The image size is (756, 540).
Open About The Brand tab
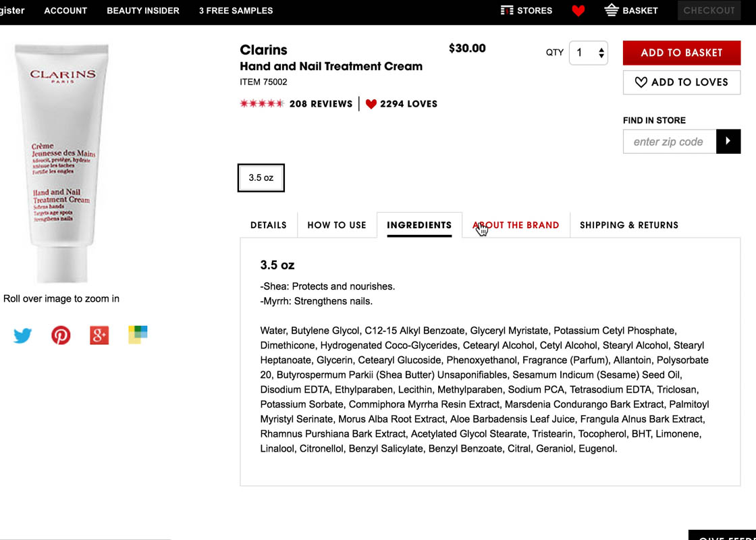(x=516, y=225)
